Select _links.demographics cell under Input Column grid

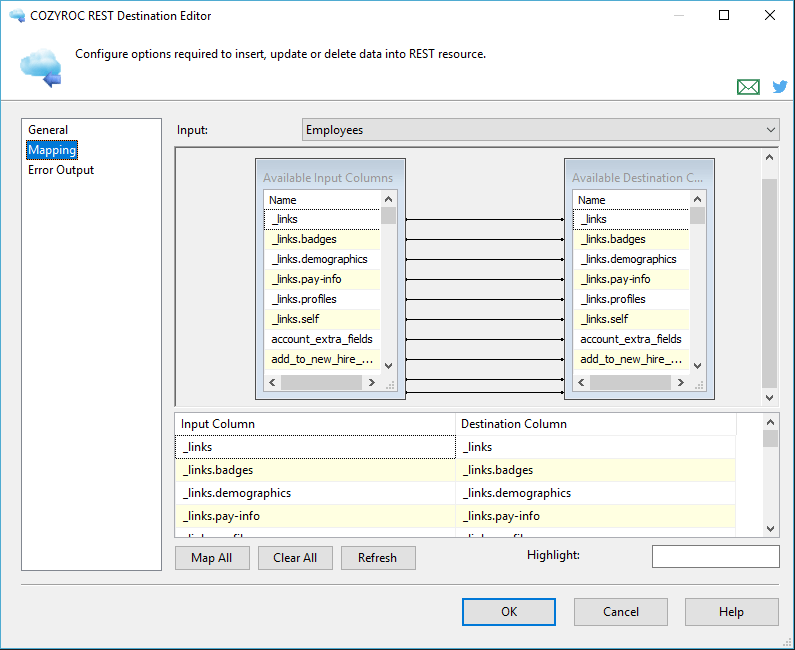point(315,493)
